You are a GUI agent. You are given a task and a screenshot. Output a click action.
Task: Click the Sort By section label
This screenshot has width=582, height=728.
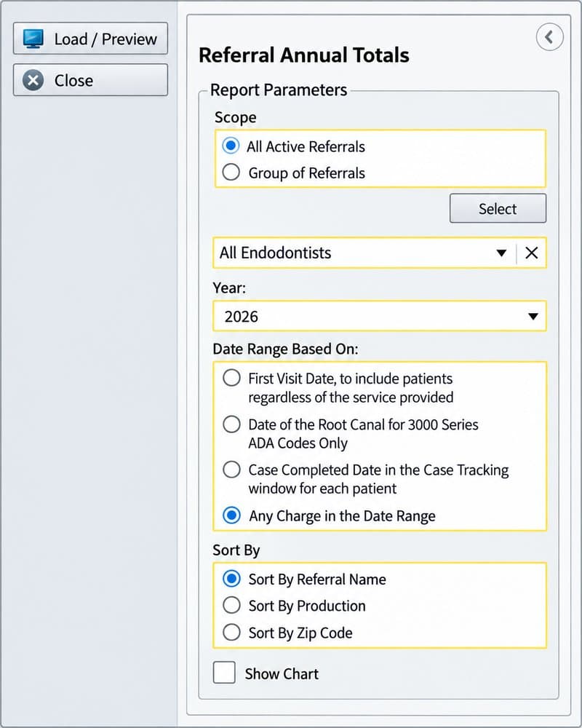click(236, 550)
